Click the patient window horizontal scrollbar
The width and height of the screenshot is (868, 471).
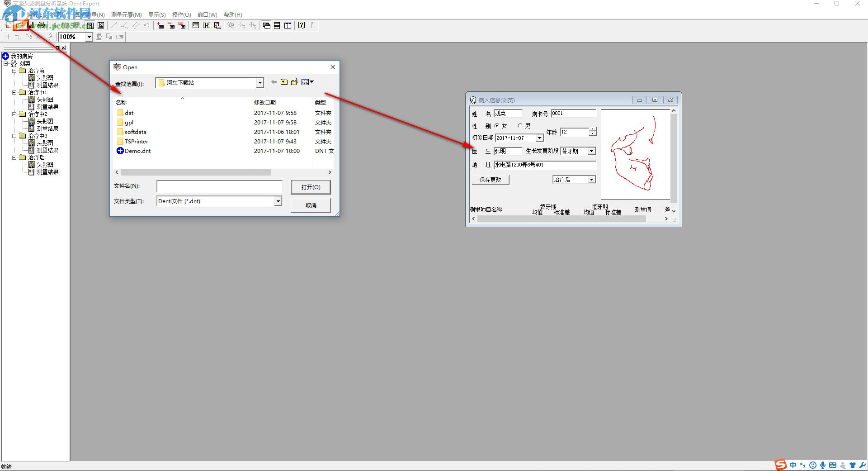click(x=561, y=219)
